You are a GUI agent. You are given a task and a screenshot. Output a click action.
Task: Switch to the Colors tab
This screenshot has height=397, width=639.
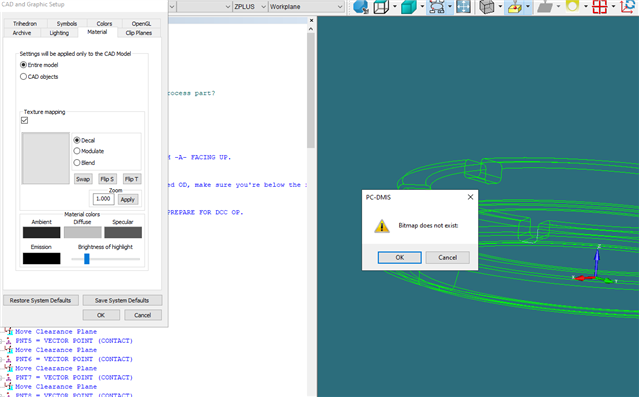pos(104,24)
